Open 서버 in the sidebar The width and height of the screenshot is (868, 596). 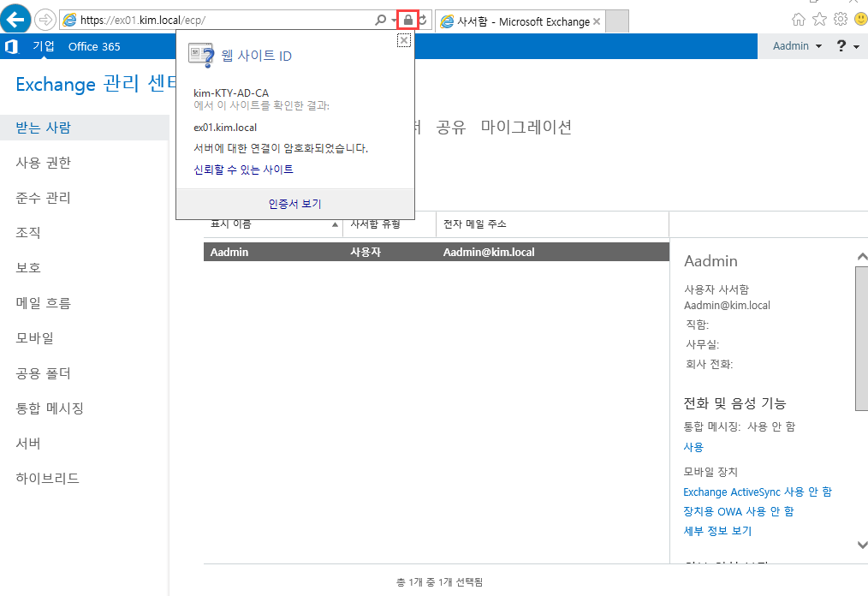pos(28,443)
